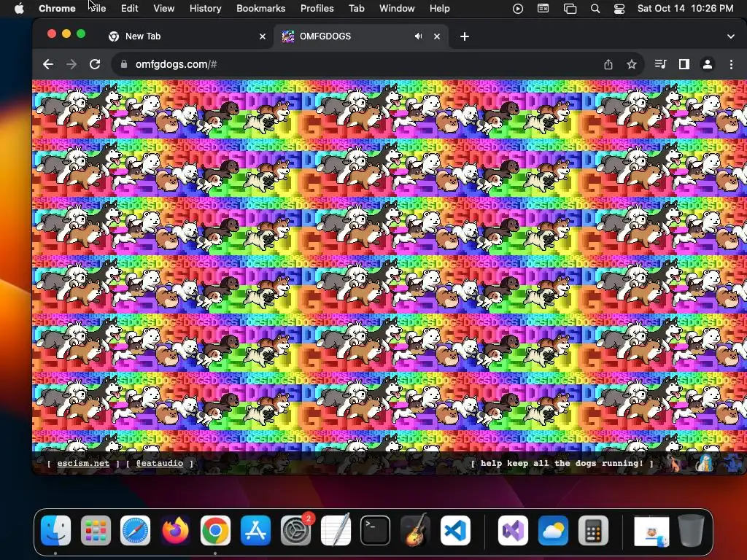Open Spotlight search
747x560 pixels.
pos(595,8)
